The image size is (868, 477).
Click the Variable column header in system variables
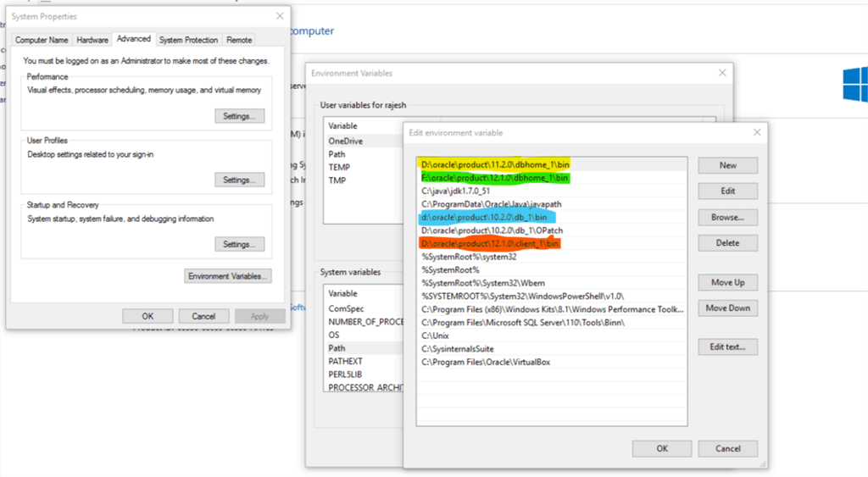tap(364, 294)
